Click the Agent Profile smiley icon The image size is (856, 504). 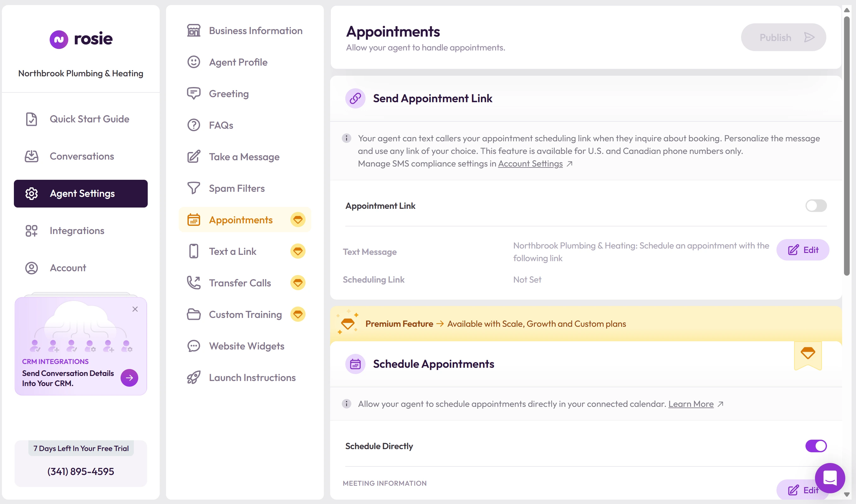[194, 62]
